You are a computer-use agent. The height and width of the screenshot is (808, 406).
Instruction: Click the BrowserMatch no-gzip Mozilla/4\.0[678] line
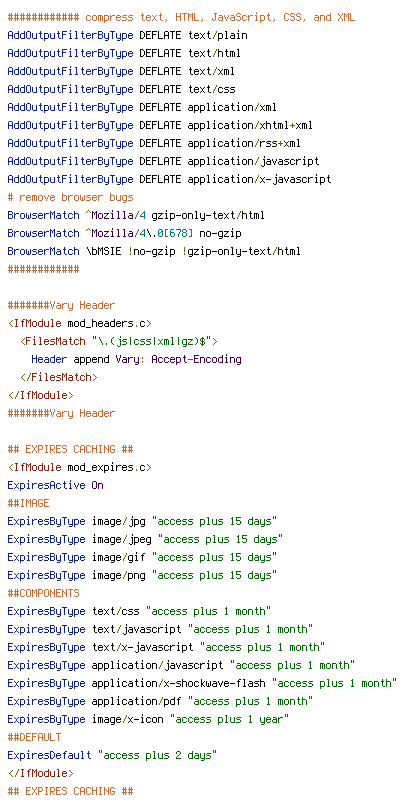124,233
